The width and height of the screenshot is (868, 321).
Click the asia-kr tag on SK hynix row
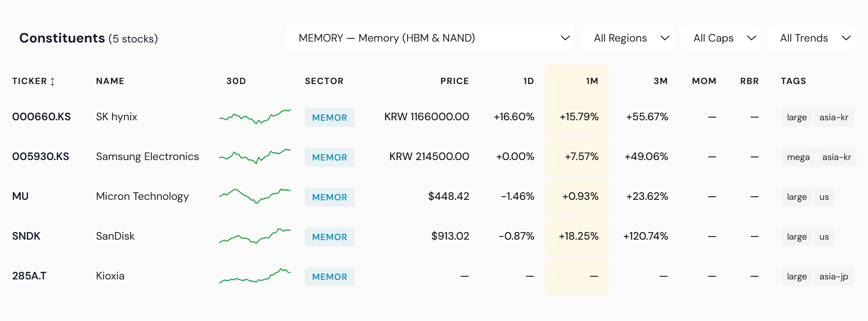pos(834,117)
